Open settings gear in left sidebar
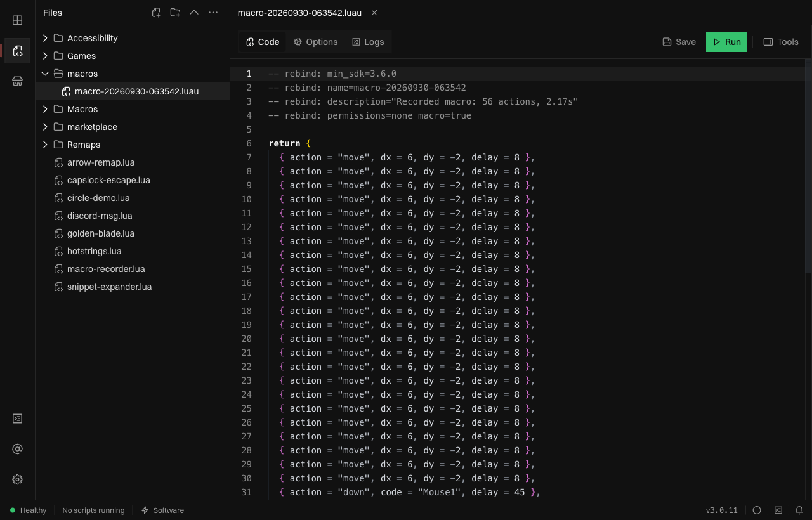Screen dimensions: 812x520 point(18,479)
